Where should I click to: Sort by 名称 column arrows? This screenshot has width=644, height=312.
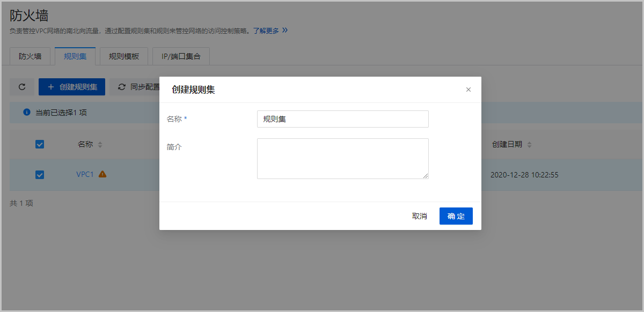point(100,145)
